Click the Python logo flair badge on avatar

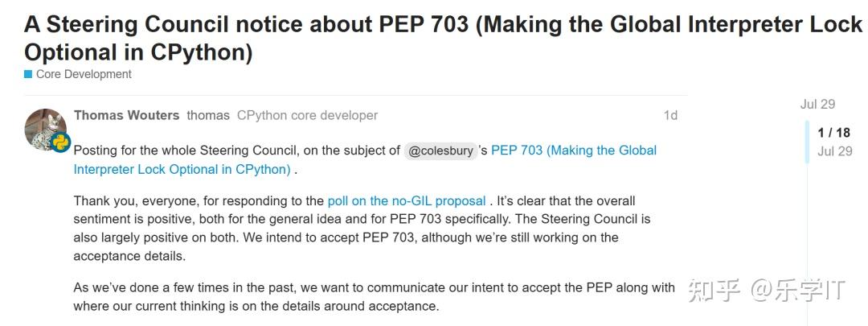click(x=60, y=143)
